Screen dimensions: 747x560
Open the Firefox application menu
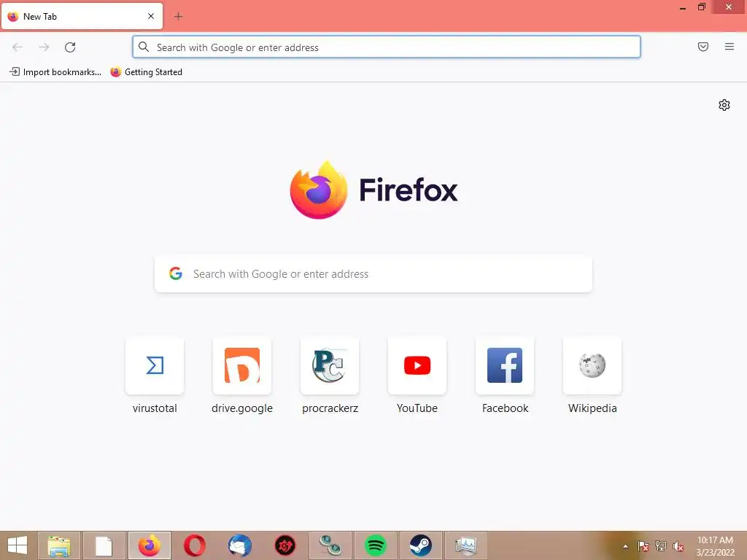click(x=729, y=47)
